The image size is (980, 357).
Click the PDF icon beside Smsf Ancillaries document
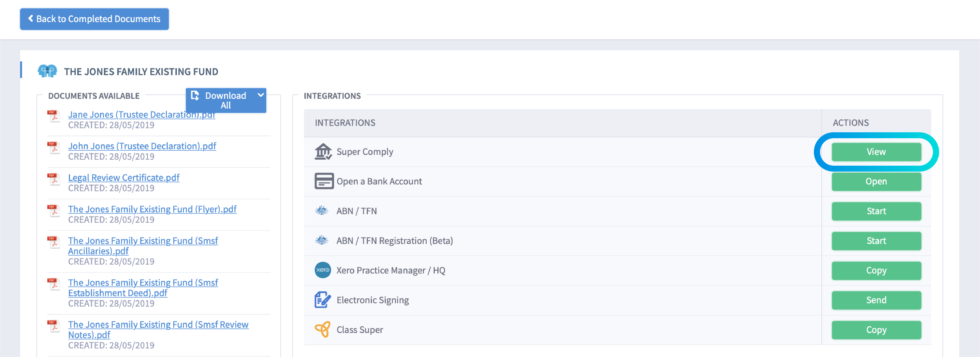coord(54,242)
